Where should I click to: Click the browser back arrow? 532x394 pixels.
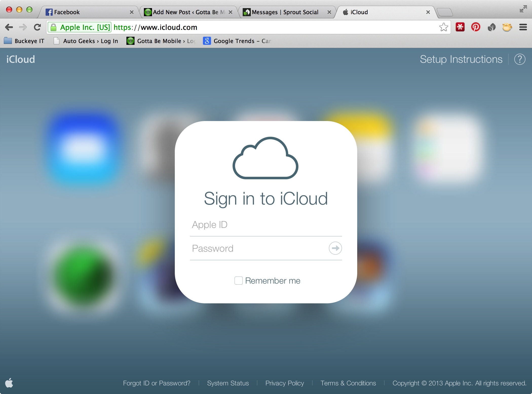(9, 27)
